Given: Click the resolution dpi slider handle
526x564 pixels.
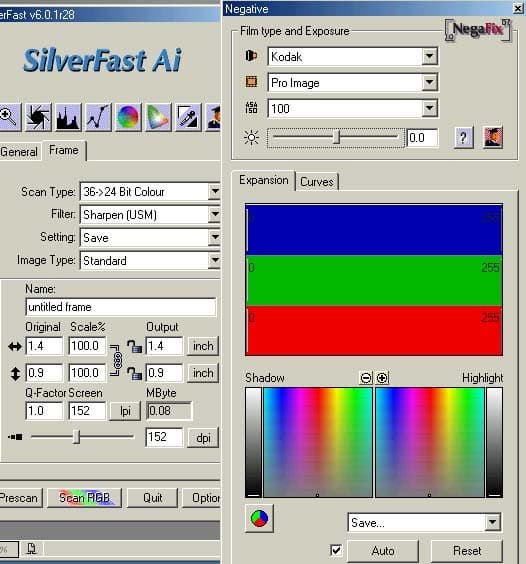Looking at the screenshot, I should click(x=76, y=437).
